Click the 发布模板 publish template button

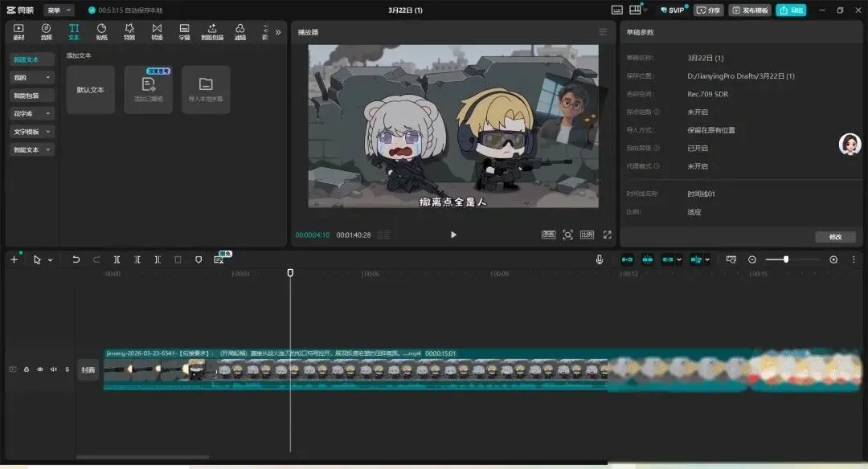750,10
